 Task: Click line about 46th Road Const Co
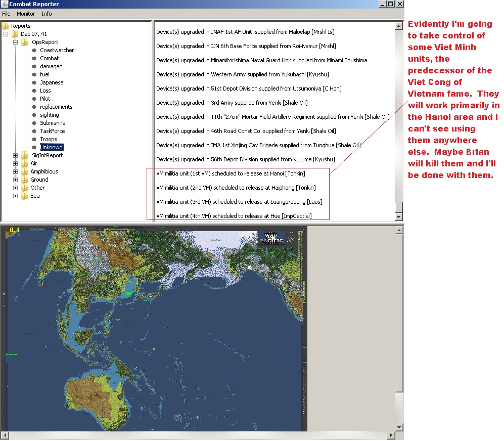(246, 131)
